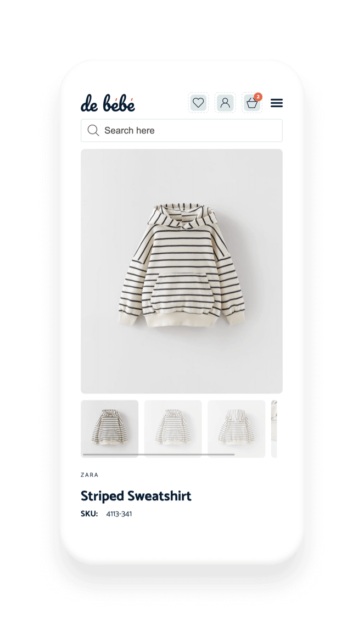
Task: Click the magnifying glass search icon
Action: 93,131
